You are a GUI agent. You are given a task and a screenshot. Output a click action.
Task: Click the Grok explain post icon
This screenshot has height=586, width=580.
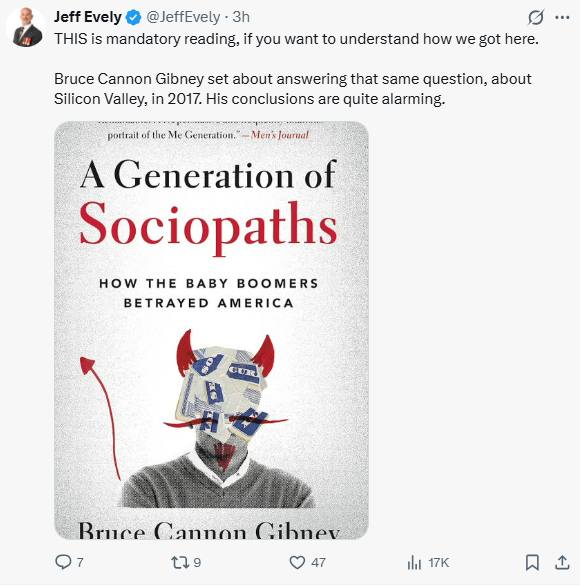(536, 18)
